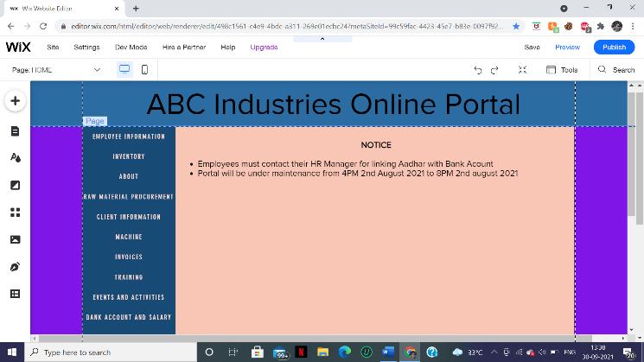Image resolution: width=644 pixels, height=362 pixels.
Task: Open Netflix from the taskbar
Action: pos(301,352)
